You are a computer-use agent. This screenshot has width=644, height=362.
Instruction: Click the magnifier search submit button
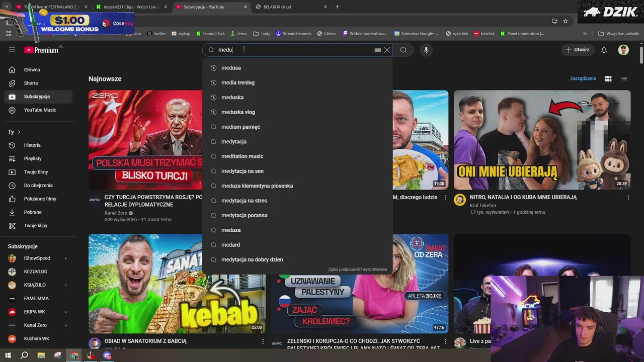[404, 50]
